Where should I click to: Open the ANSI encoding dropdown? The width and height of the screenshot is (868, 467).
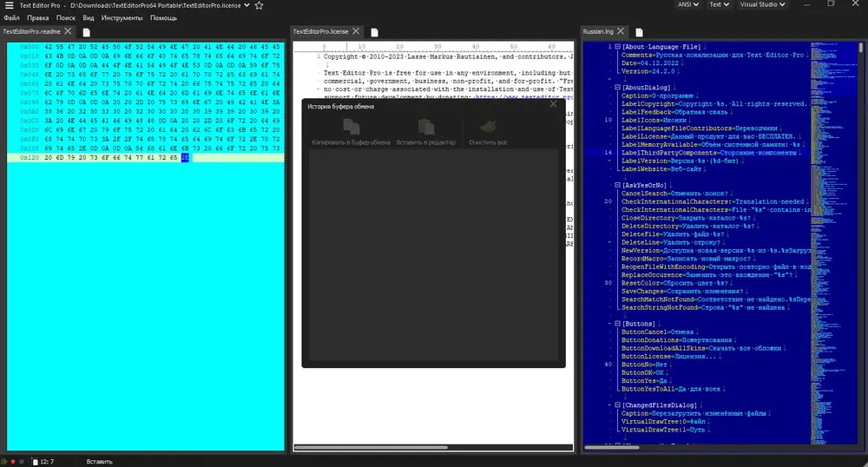[x=688, y=4]
